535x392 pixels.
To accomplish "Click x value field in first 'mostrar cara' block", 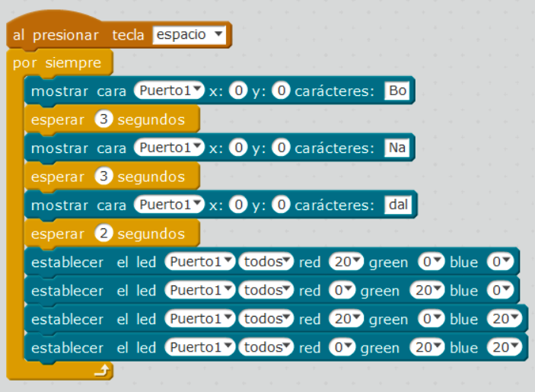I will click(238, 91).
